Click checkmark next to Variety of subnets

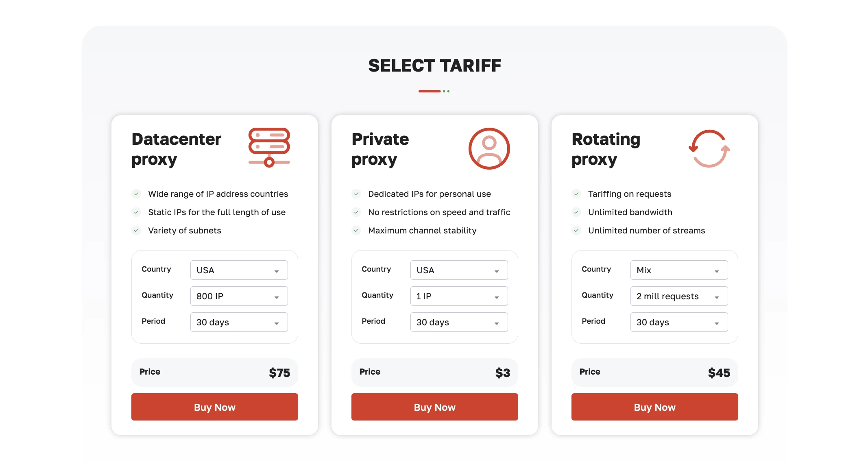[136, 231]
